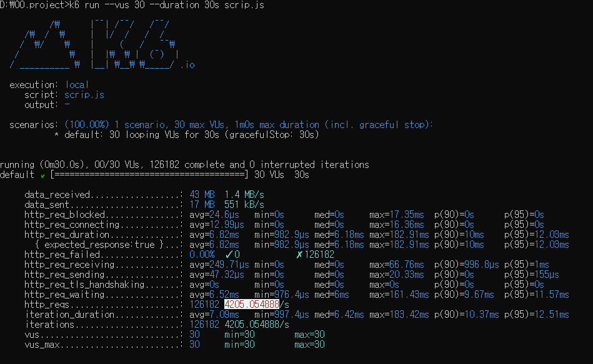Viewport: 593px width, 364px height.
Task: Click data_sent value '17 MB'
Action: click(x=202, y=205)
